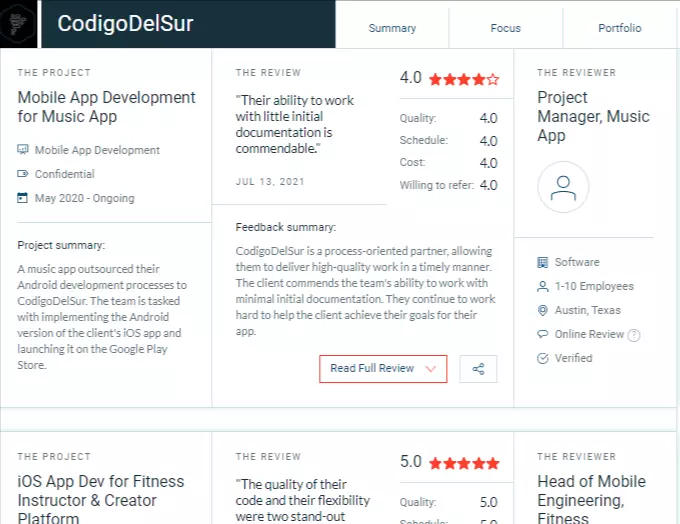Click the Confidential budget tag icon
The width and height of the screenshot is (680, 524).
point(23,174)
